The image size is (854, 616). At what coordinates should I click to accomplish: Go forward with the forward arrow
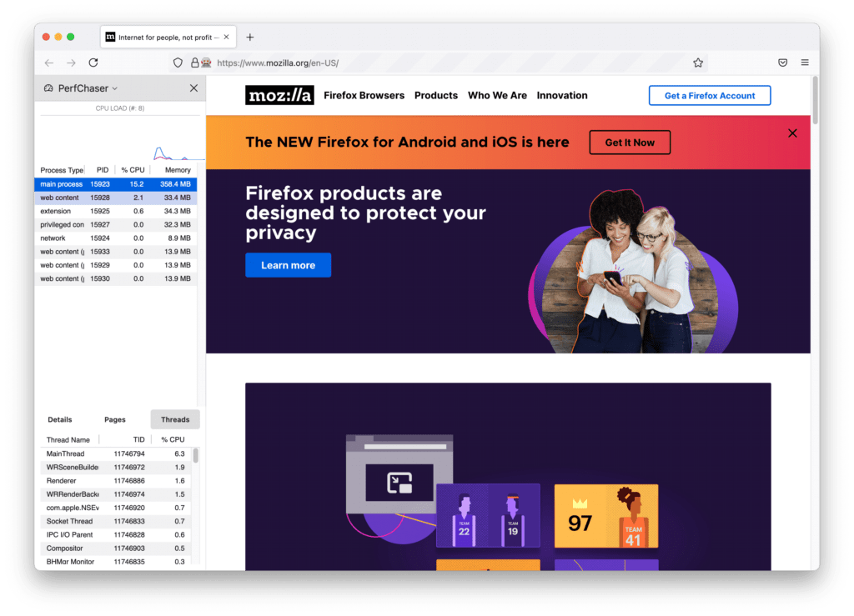click(72, 63)
